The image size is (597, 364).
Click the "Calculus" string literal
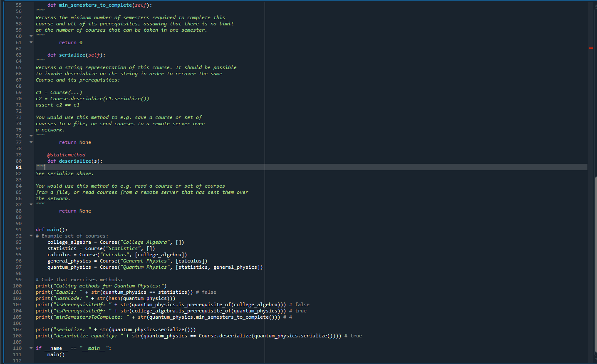click(116, 255)
